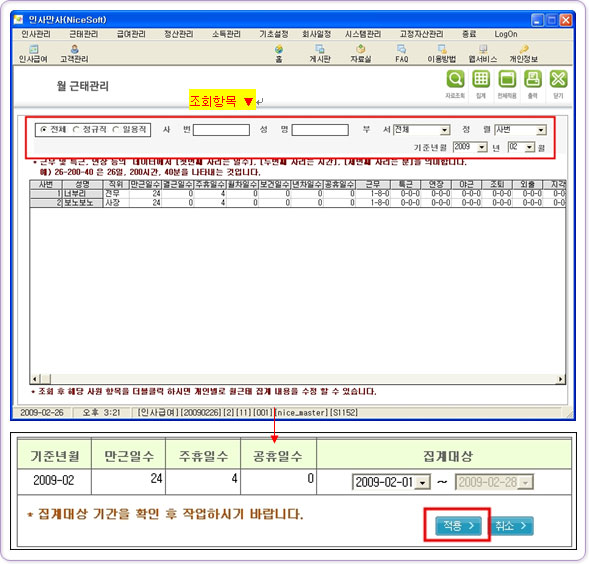589x564 pixels.
Task: Click the horizontal scrollbar right arrow
Action: pyautogui.click(x=561, y=379)
